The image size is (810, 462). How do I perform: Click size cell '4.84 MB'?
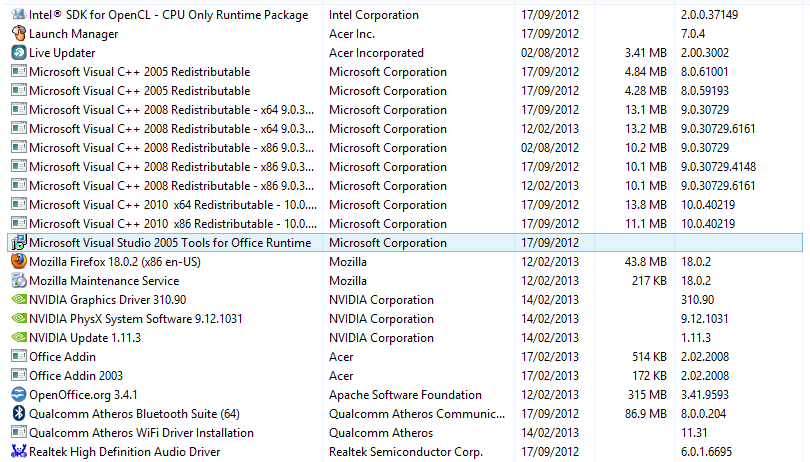(646, 72)
